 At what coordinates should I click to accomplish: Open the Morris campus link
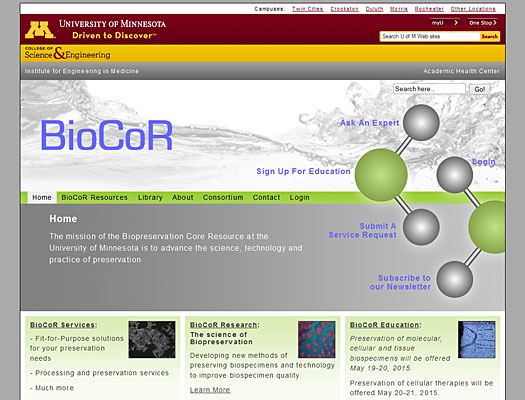coord(399,9)
